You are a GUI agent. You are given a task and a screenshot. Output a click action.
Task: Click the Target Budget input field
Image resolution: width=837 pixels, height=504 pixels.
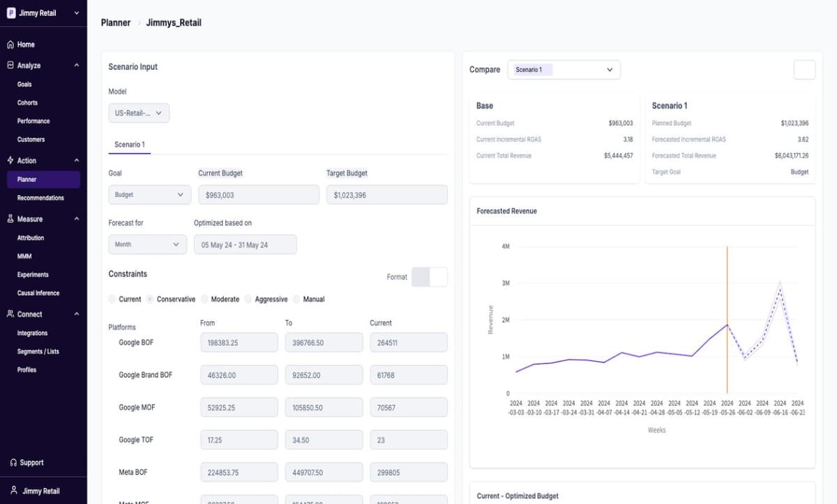click(x=387, y=195)
